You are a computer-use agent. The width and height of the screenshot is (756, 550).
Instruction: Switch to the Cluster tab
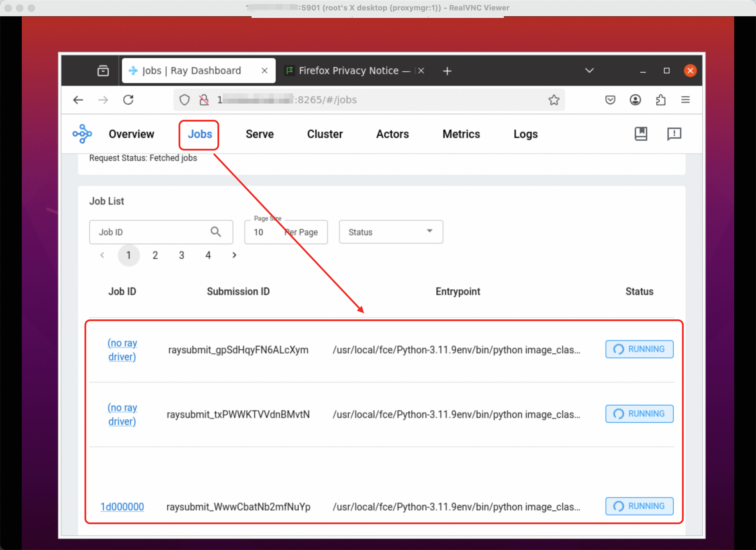coord(325,134)
